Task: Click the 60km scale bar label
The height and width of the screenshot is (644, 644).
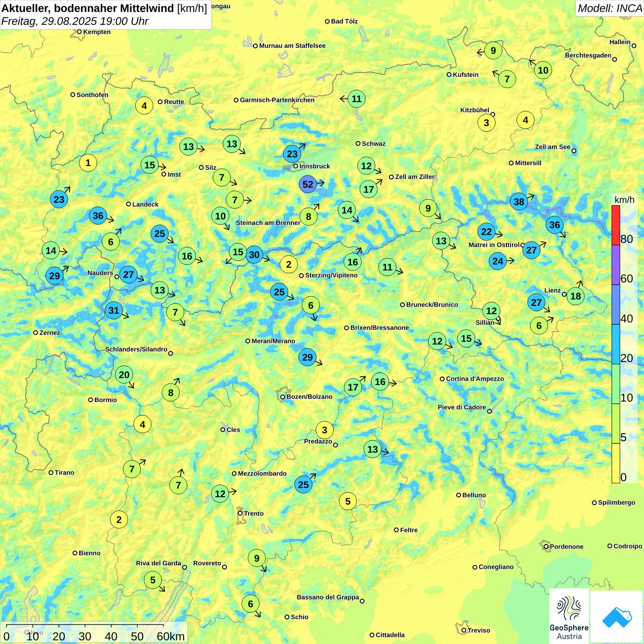Action: point(171,637)
